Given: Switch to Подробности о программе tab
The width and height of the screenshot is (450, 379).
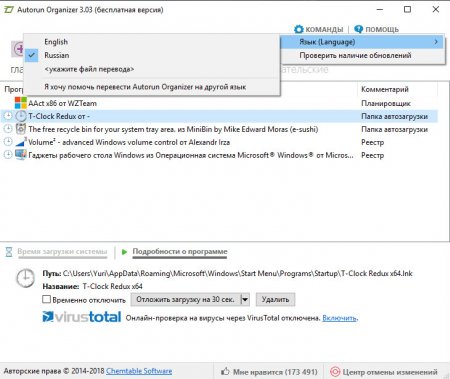Looking at the screenshot, I should (180, 252).
